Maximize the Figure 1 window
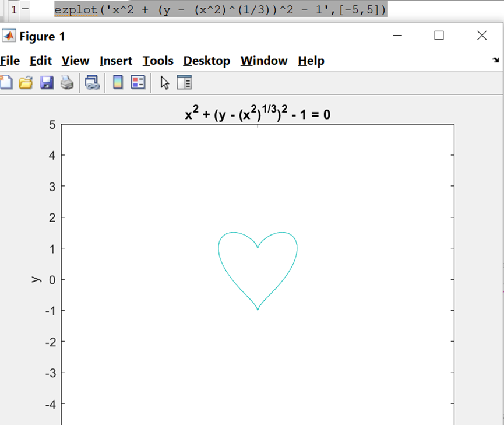Viewport: 504px width, 425px height. [439, 36]
